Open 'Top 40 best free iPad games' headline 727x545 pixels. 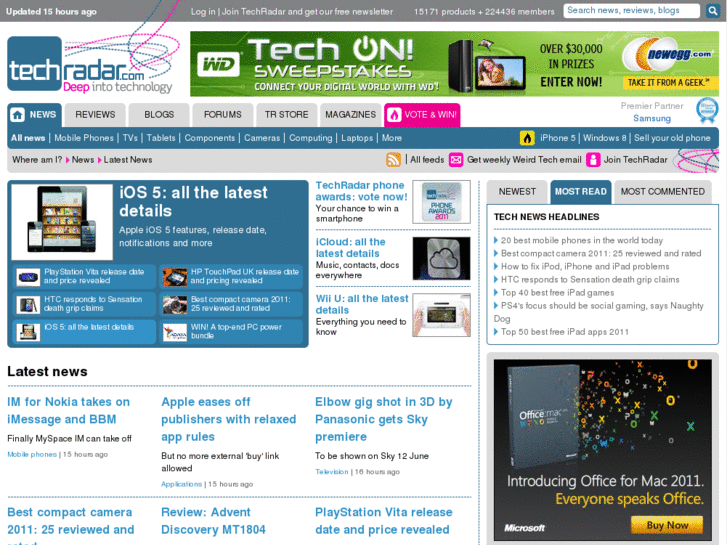pyautogui.click(x=557, y=292)
